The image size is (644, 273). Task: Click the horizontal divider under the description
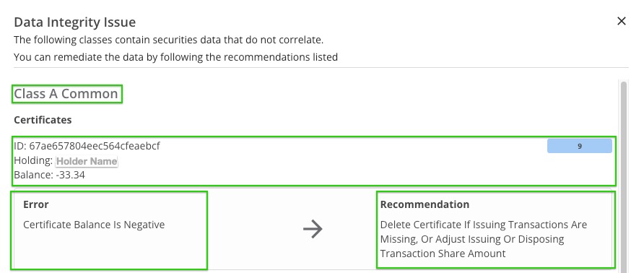pos(321,67)
